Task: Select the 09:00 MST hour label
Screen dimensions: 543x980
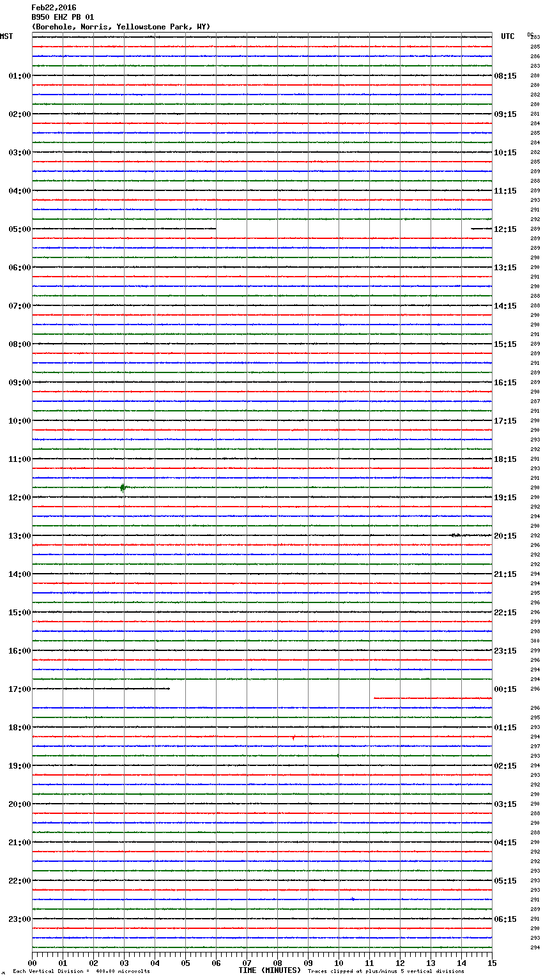Action: pyautogui.click(x=20, y=383)
